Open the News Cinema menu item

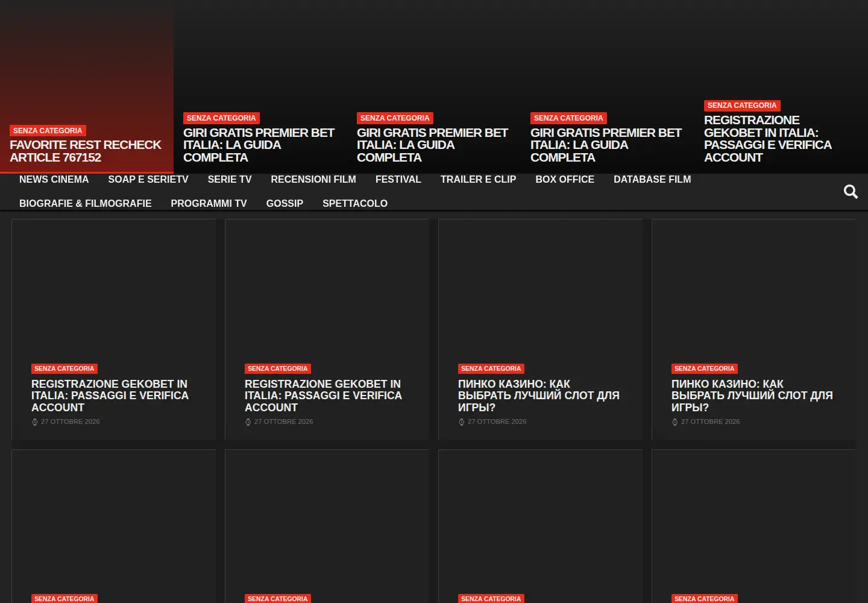pos(54,180)
